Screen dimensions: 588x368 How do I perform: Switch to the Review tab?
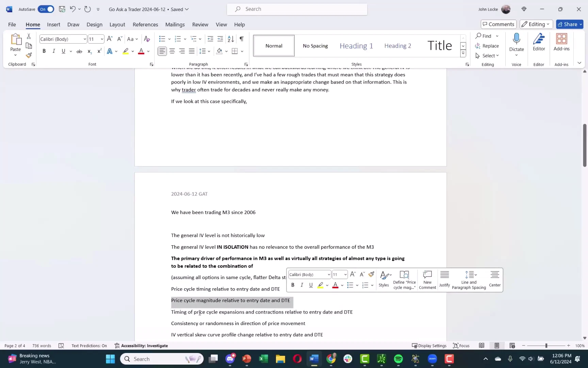tap(200, 25)
